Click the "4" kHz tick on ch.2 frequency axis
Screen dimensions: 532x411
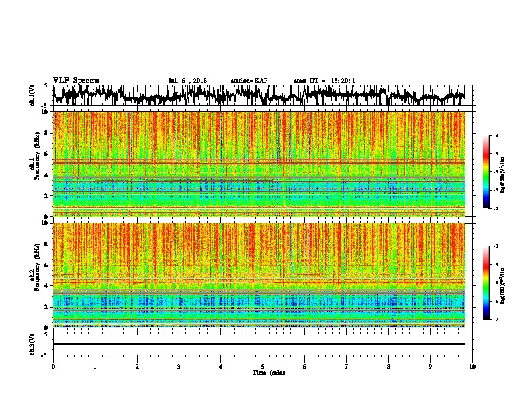pyautogui.click(x=46, y=286)
